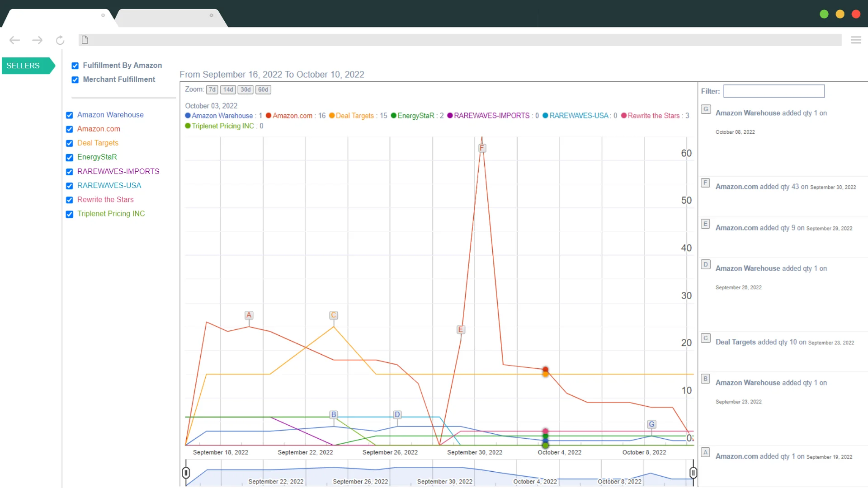
Task: Click the 14d zoom button
Action: 228,89
